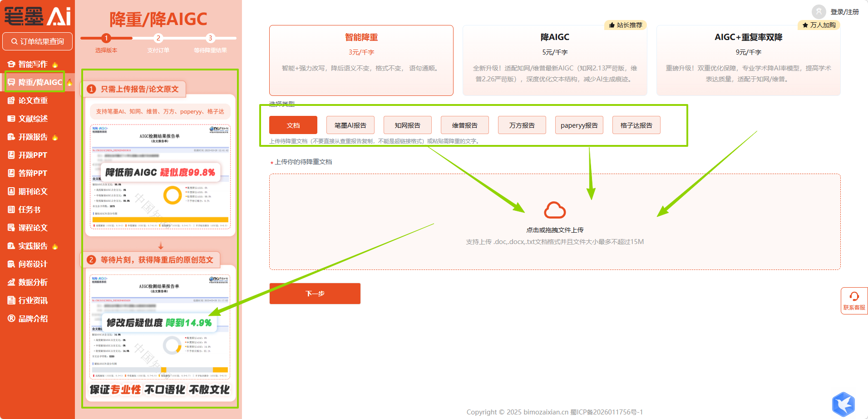Click the 问卷设计 sidebar icon
The width and height of the screenshot is (868, 419).
[11, 264]
